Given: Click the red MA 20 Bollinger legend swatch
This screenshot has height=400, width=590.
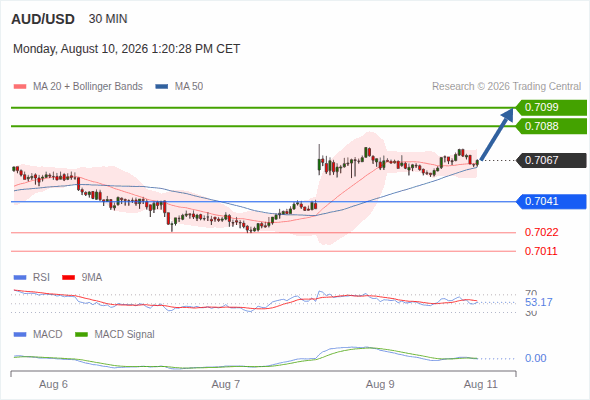Looking at the screenshot, I should 20,87.
